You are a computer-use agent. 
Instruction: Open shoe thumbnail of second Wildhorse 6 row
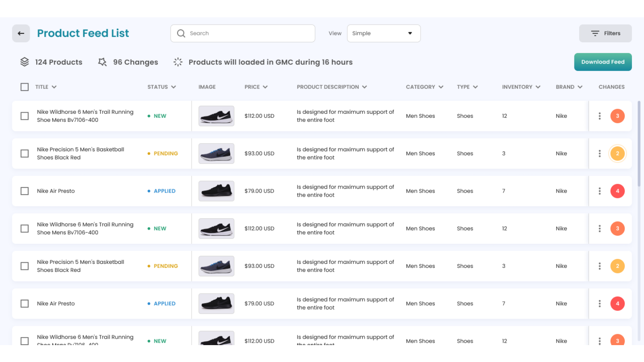[217, 228]
